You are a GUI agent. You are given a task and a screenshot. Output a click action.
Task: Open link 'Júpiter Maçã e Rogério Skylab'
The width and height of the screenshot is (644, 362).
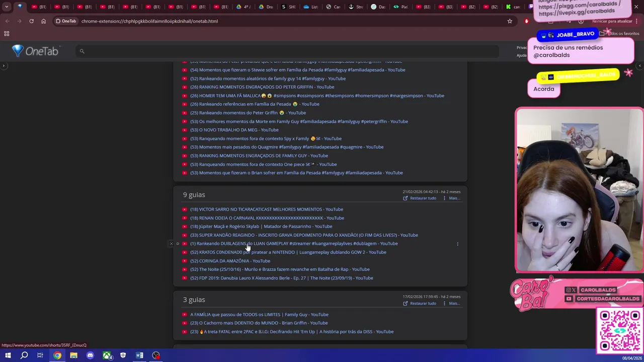click(x=261, y=227)
